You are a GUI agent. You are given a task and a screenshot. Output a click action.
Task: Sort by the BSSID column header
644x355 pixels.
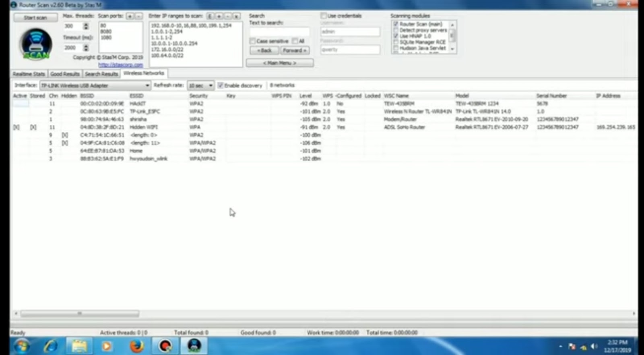coord(87,96)
